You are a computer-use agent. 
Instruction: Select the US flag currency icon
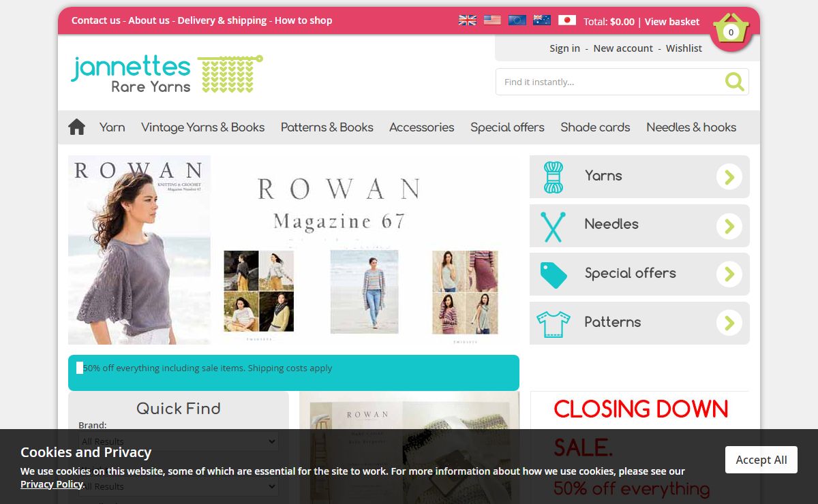492,20
